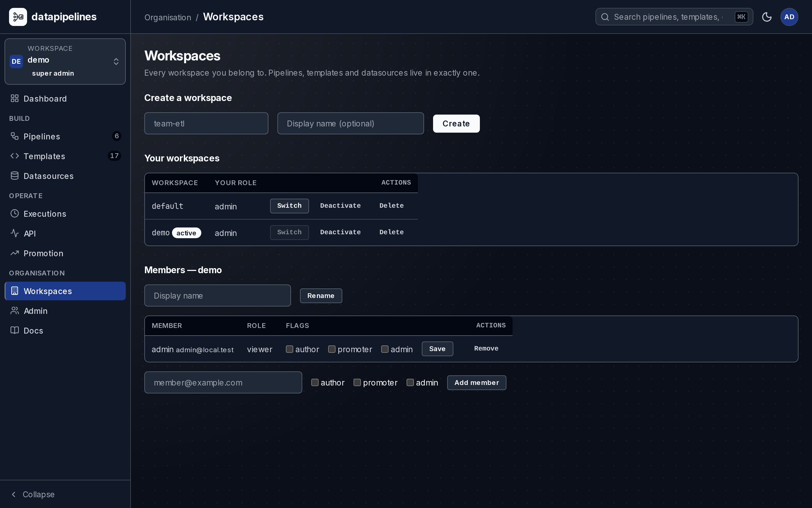Click the Executions clock icon
Image resolution: width=812 pixels, height=508 pixels.
pos(14,213)
